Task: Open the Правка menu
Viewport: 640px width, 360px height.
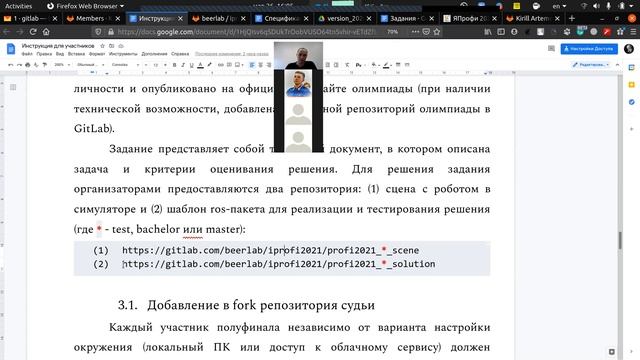Action: pyautogui.click(x=44, y=54)
